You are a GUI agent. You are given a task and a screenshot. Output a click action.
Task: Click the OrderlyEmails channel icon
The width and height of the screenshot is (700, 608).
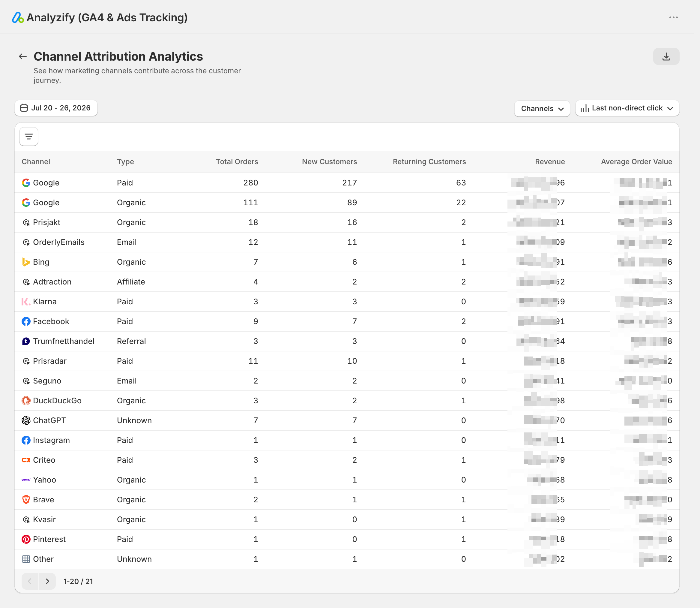26,242
